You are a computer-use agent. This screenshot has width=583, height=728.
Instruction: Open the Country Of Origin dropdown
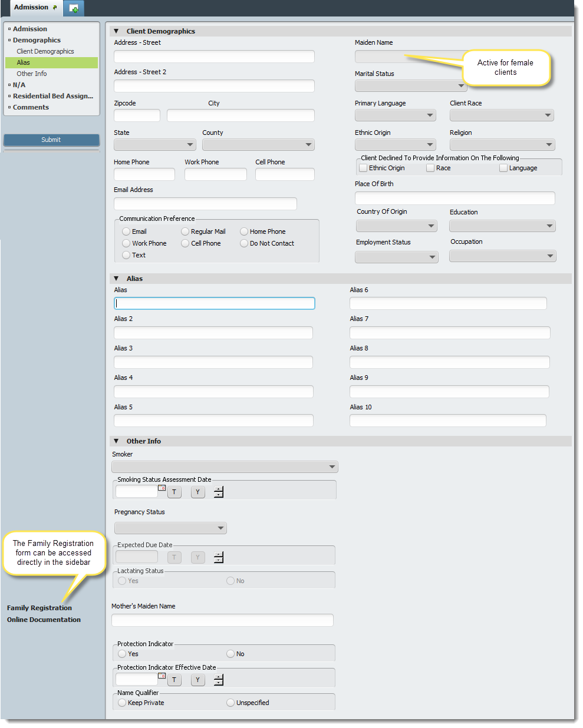click(x=397, y=226)
